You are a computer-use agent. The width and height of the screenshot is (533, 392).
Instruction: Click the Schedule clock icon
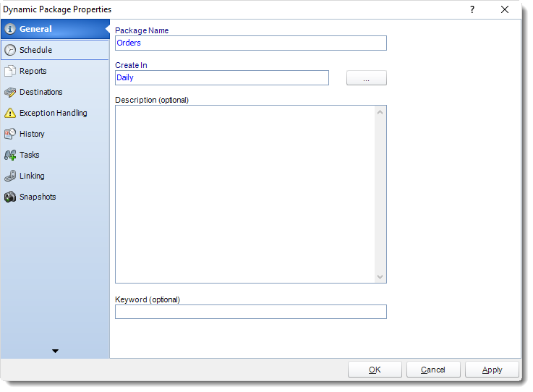pyautogui.click(x=10, y=50)
